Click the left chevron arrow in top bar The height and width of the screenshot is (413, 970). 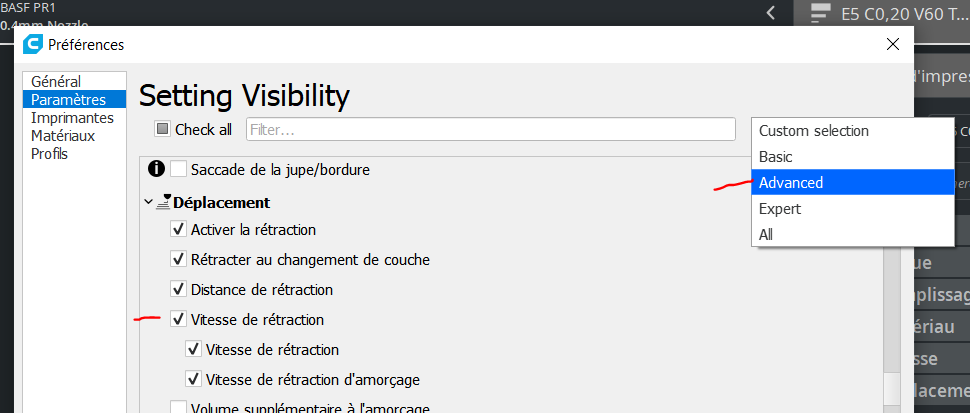[770, 12]
